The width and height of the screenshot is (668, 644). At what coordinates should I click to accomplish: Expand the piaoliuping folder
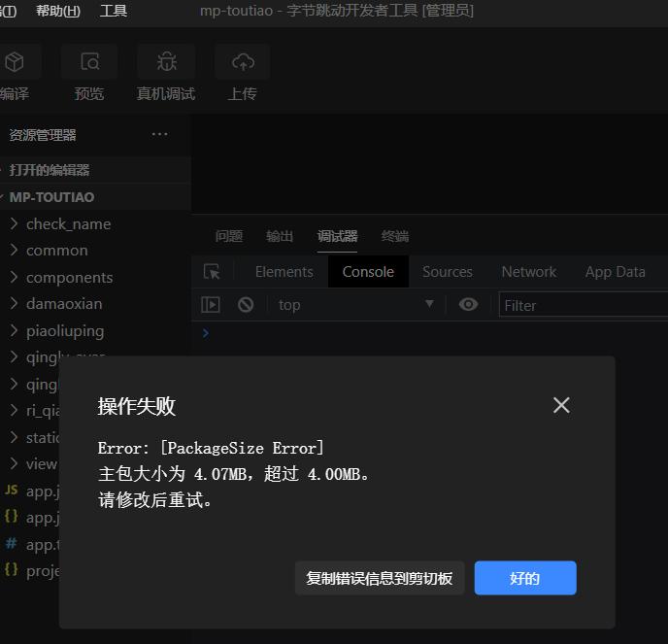pyautogui.click(x=65, y=330)
